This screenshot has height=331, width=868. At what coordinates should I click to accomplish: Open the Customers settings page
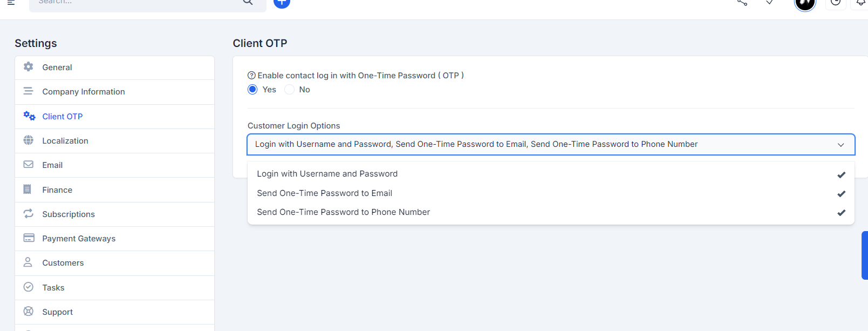pyautogui.click(x=63, y=262)
